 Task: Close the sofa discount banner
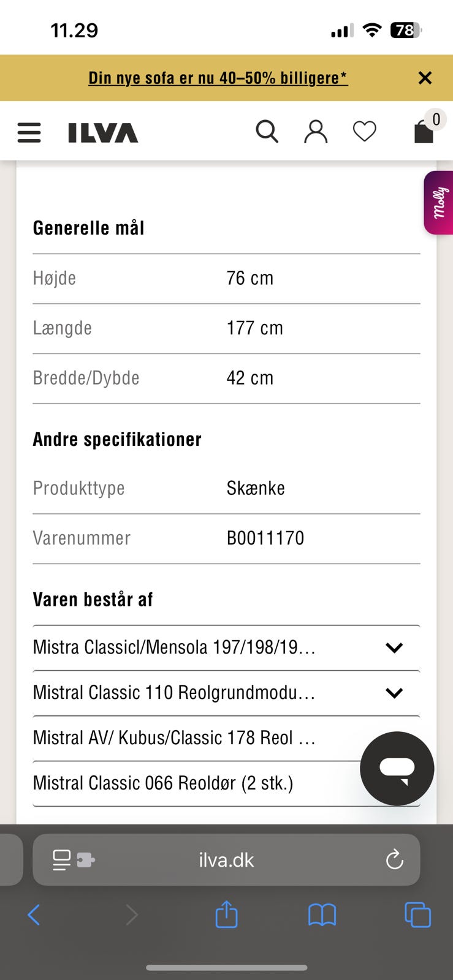click(x=425, y=78)
